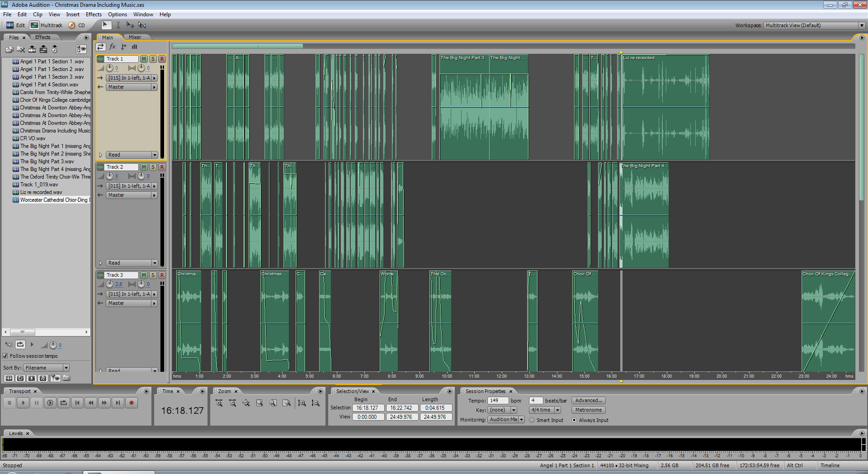Image resolution: width=868 pixels, height=474 pixels.
Task: Uncheck Follow session tempo
Action: 5,356
